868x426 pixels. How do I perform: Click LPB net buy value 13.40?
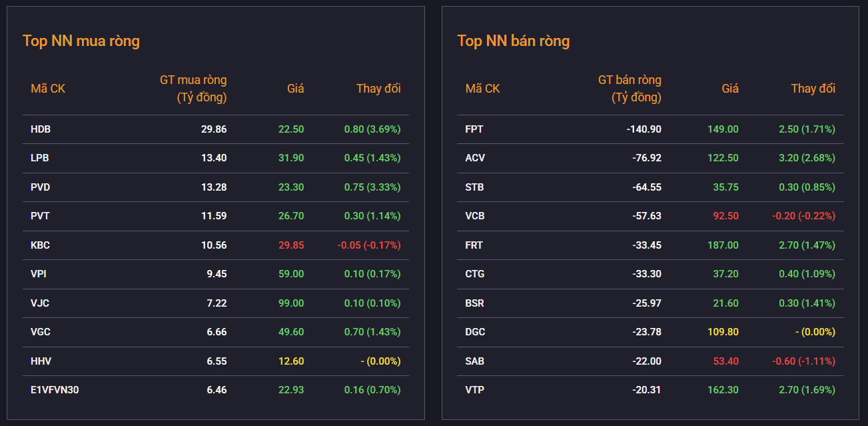click(x=214, y=158)
